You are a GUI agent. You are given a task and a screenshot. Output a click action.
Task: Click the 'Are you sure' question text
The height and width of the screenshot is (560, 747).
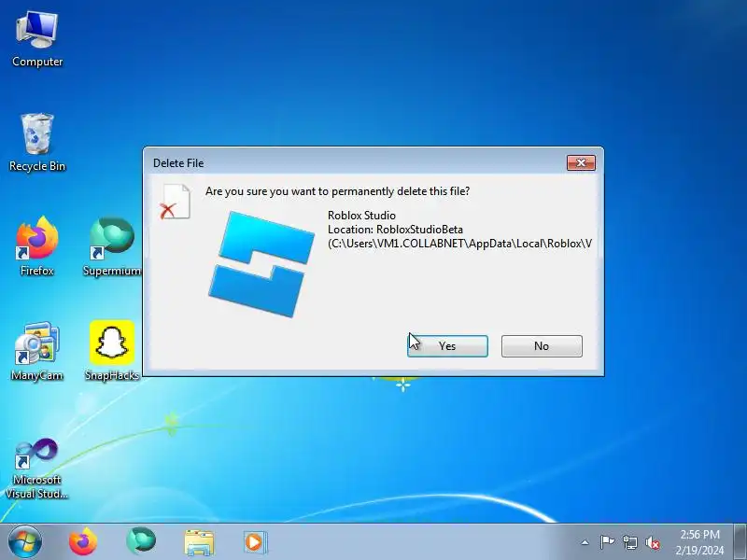pyautogui.click(x=337, y=191)
